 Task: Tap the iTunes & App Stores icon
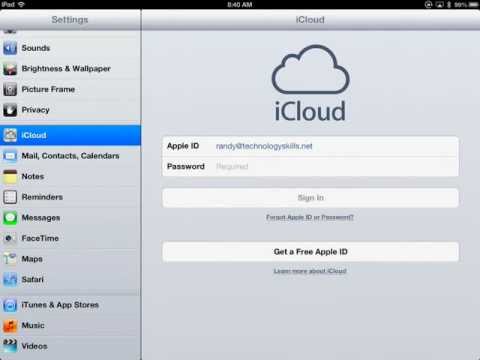10,305
